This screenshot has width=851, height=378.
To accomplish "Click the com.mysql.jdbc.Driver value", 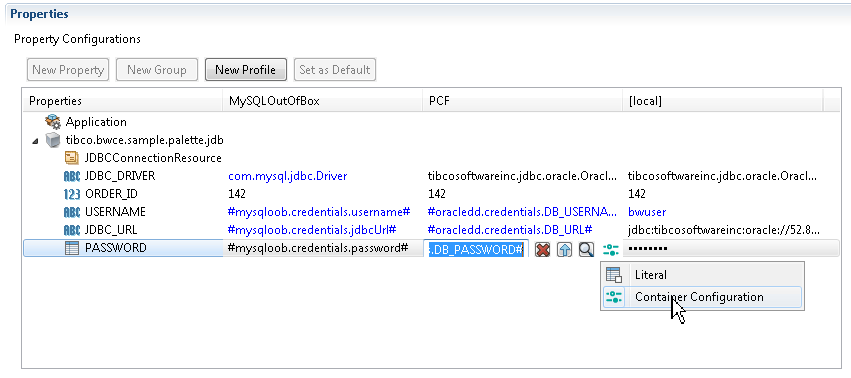I will tap(288, 176).
